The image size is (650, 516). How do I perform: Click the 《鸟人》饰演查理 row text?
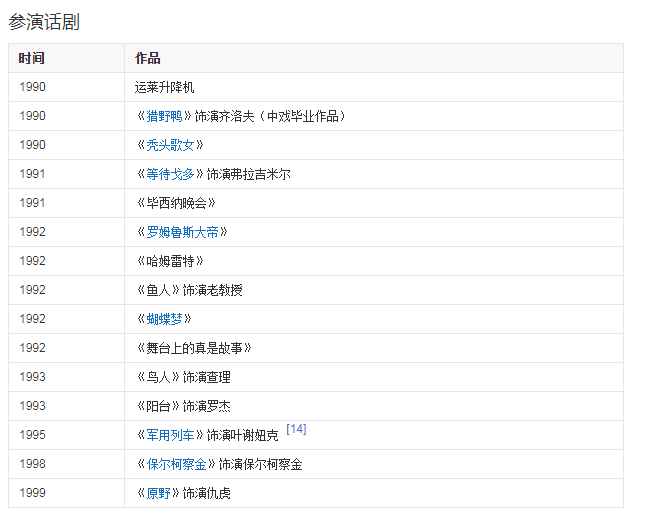(x=183, y=377)
